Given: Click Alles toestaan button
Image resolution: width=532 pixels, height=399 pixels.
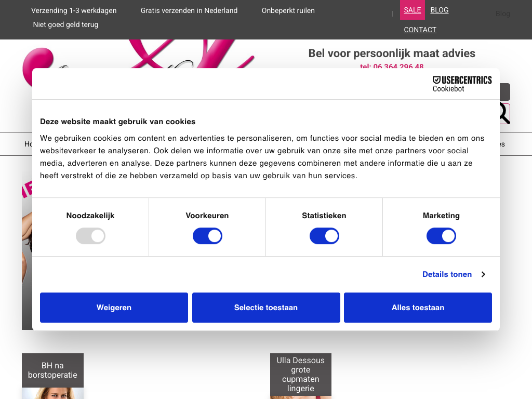Looking at the screenshot, I should click(x=418, y=308).
